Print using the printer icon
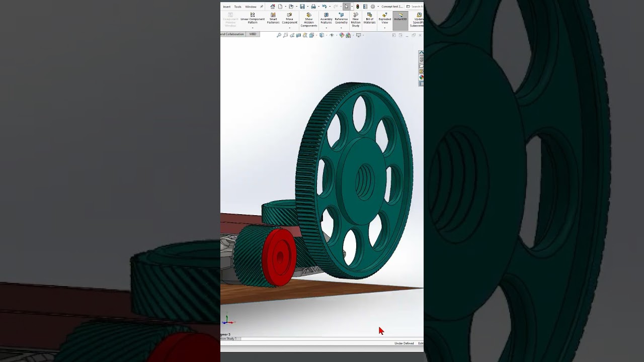The height and width of the screenshot is (362, 644). click(x=313, y=7)
